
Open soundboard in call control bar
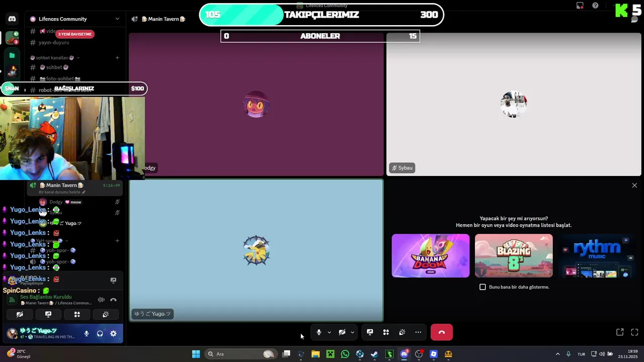point(402,332)
